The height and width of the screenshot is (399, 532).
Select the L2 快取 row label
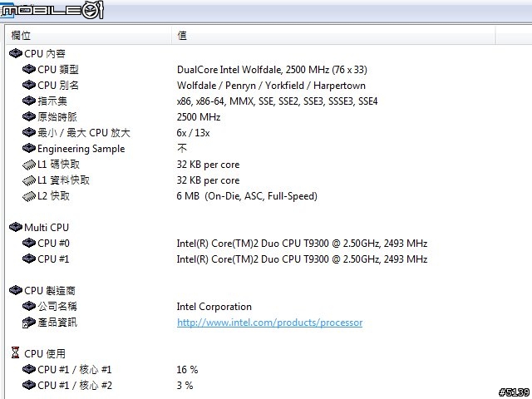(x=53, y=196)
